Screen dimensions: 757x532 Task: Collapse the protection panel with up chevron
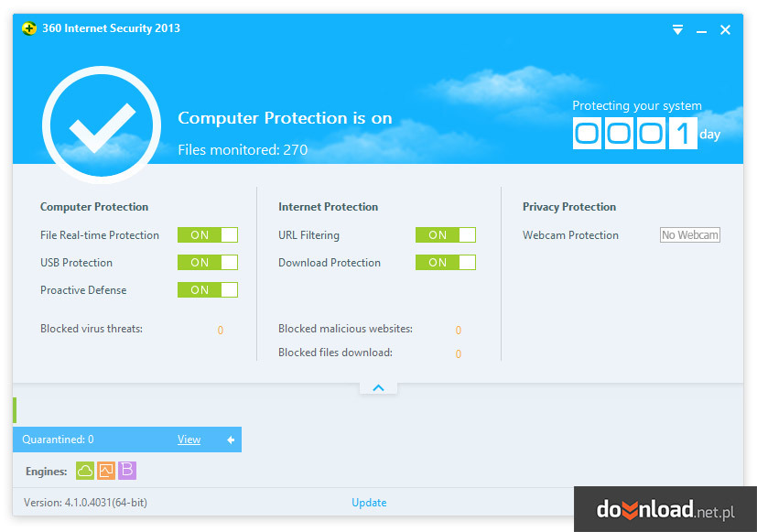pyautogui.click(x=379, y=387)
